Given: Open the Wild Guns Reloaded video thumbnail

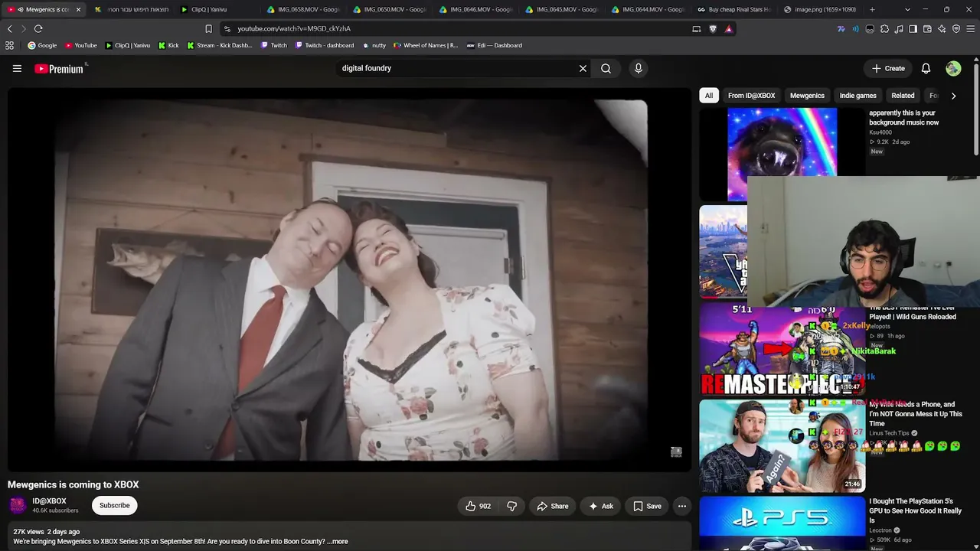Looking at the screenshot, I should [782, 350].
